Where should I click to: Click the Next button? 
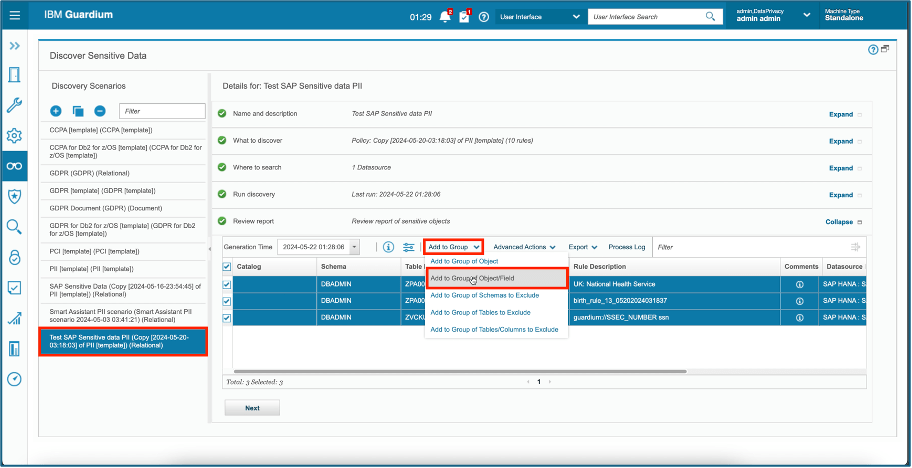point(252,408)
